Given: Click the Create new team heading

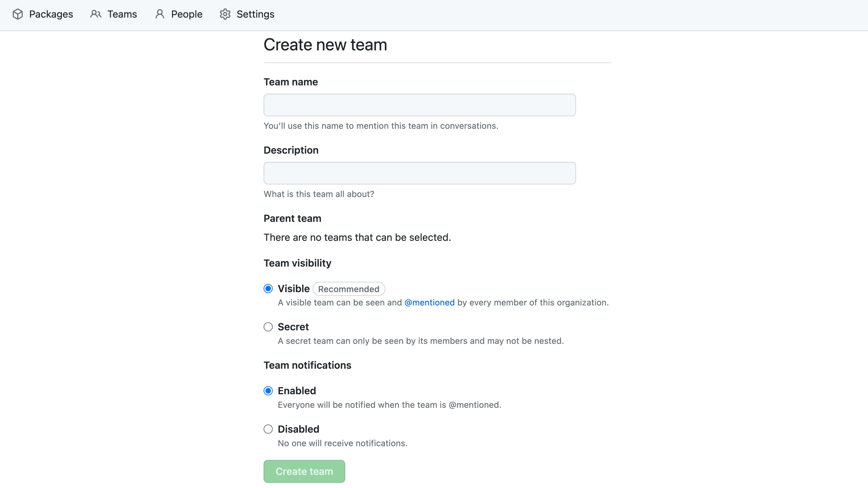Looking at the screenshot, I should 325,44.
